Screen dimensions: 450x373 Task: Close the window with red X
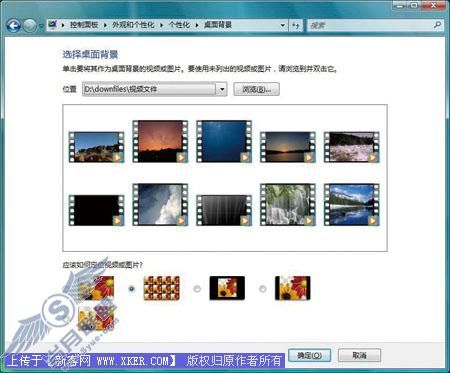click(x=434, y=5)
